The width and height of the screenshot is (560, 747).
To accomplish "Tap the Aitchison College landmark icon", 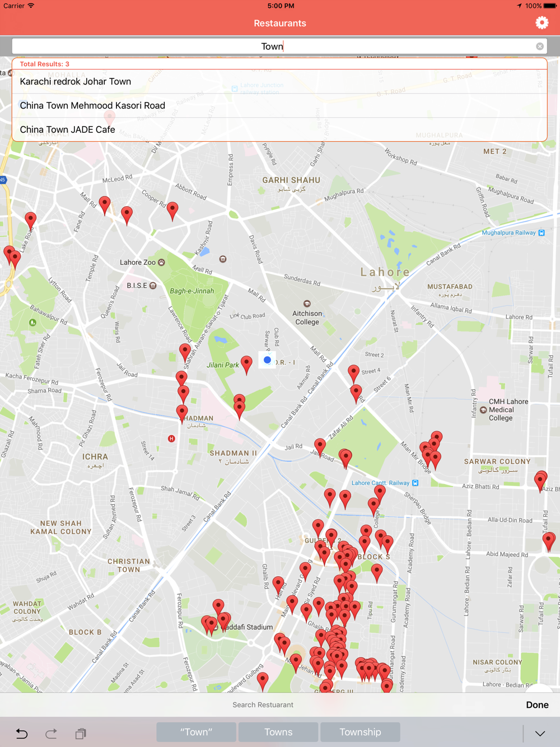I will pos(307,304).
